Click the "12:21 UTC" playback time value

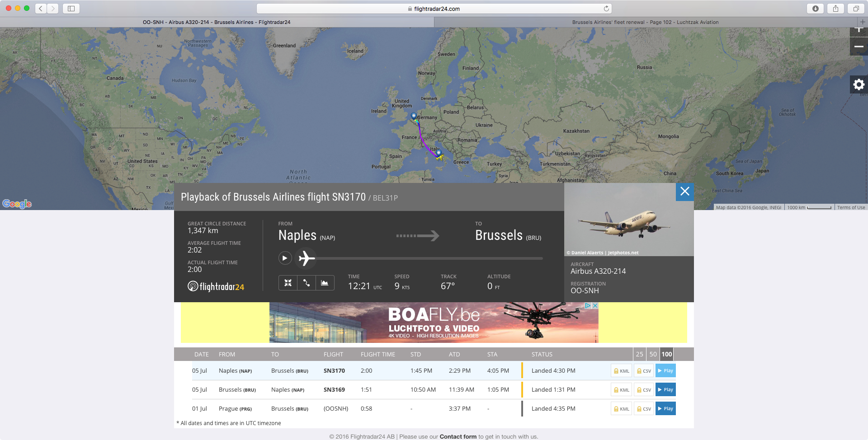tap(365, 286)
